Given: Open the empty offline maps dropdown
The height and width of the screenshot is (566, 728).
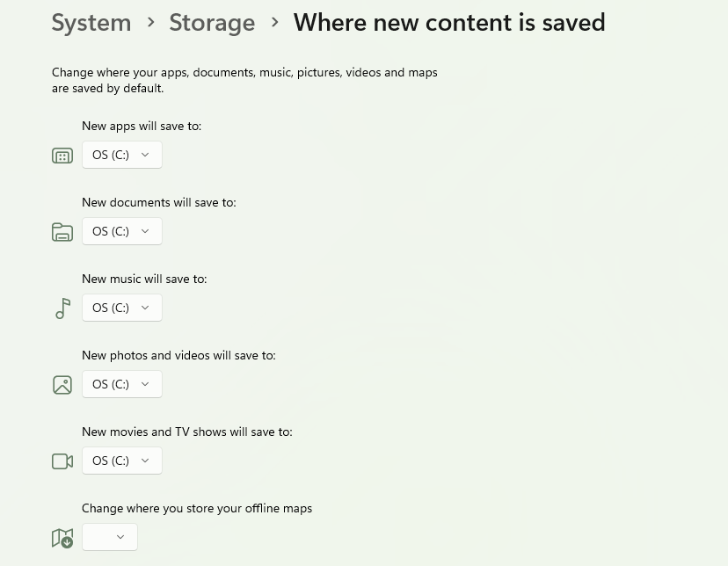Looking at the screenshot, I should [110, 537].
